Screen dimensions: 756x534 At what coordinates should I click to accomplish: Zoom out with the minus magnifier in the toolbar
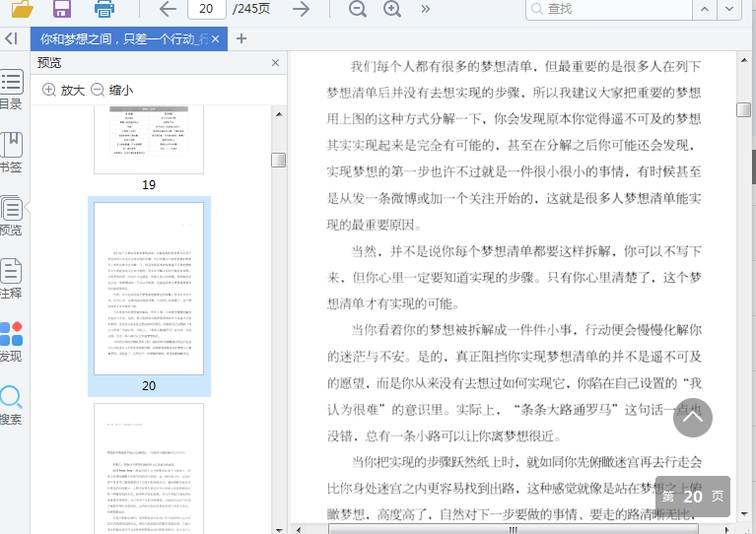[x=357, y=9]
